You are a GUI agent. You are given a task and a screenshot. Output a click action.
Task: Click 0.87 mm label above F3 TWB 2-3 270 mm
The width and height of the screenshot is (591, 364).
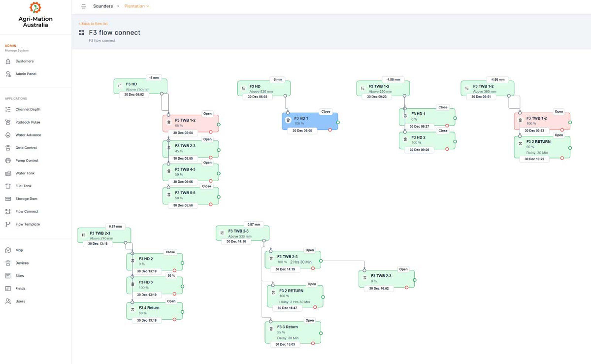[116, 226]
